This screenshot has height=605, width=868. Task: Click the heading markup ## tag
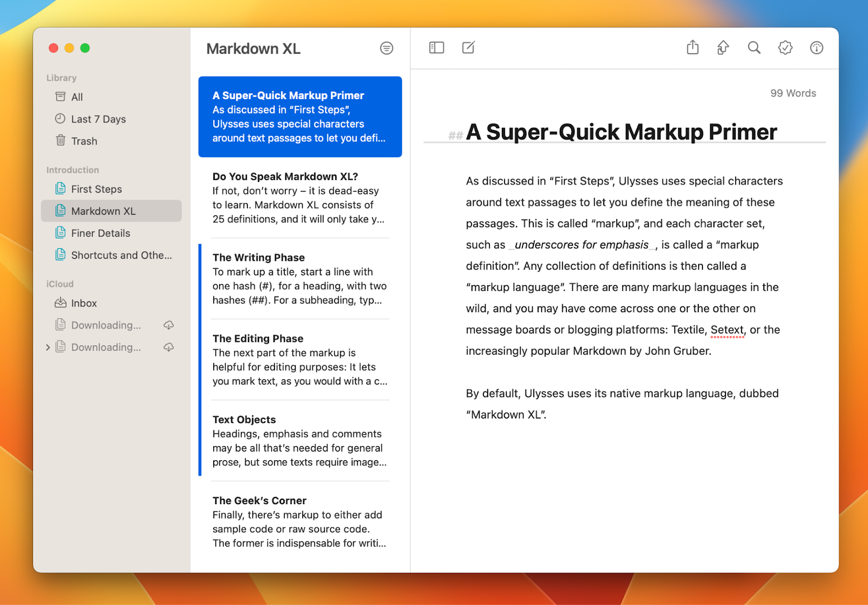(x=456, y=136)
